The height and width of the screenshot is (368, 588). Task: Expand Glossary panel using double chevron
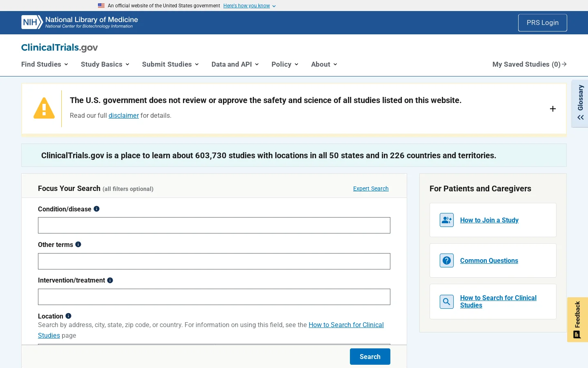[x=580, y=117]
